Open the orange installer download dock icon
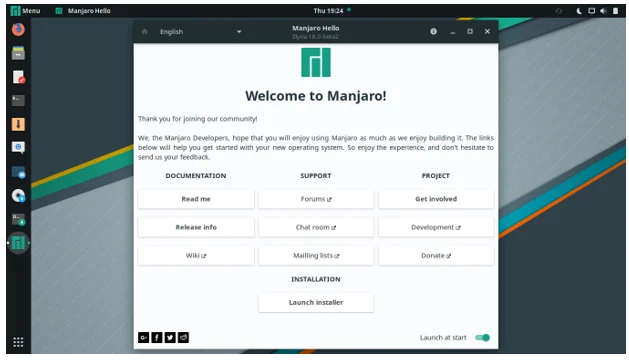This screenshot has height=361, width=629. [18, 124]
